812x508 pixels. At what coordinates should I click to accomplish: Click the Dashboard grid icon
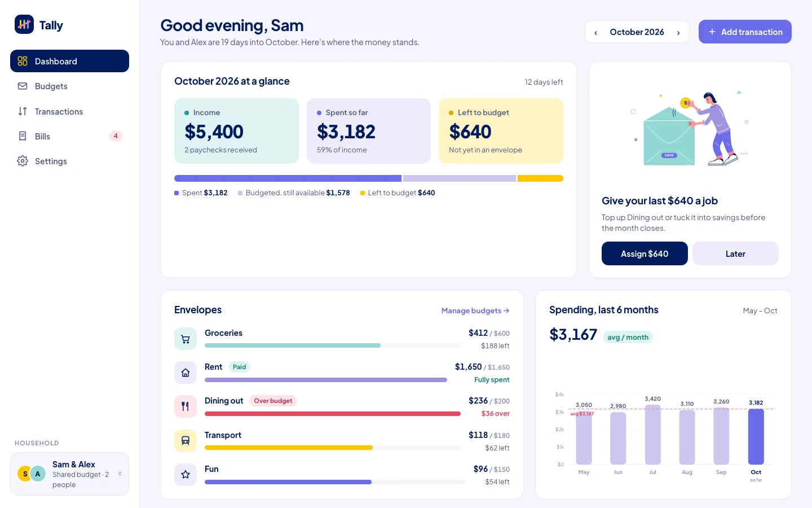click(x=23, y=61)
